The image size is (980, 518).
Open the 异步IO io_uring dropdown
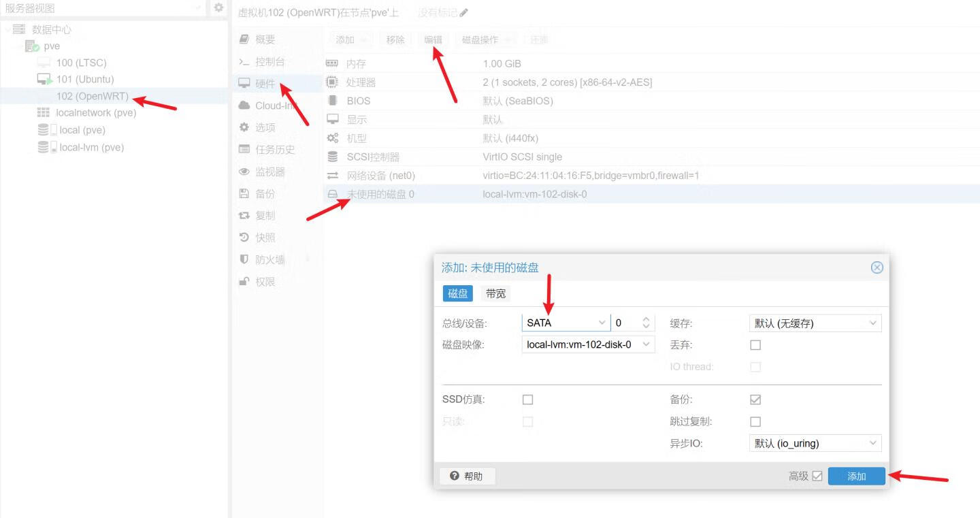[815, 443]
